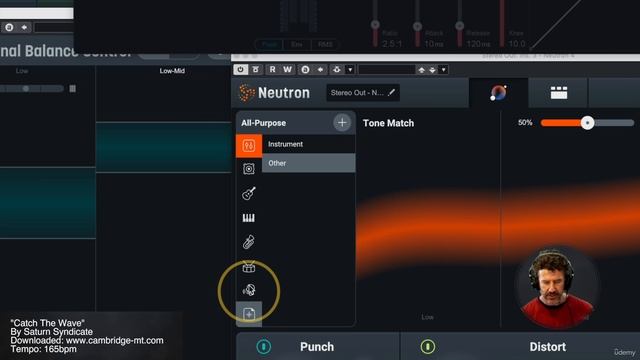Click the plugin functions icon in Neutron toolbar
640x360 pixels.
[337, 70]
